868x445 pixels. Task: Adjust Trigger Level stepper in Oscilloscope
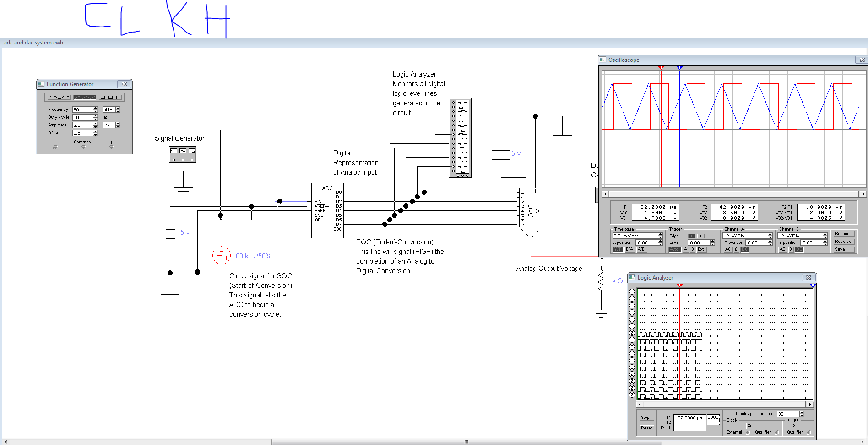712,242
